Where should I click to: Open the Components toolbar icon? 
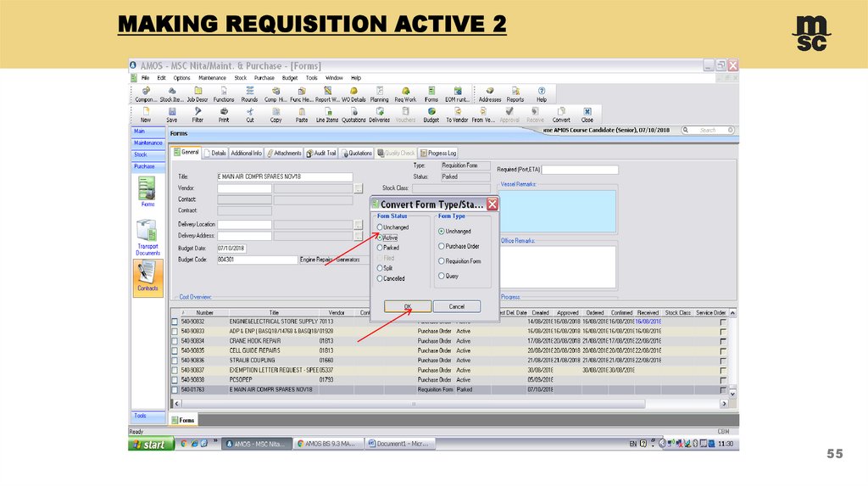pos(146,94)
